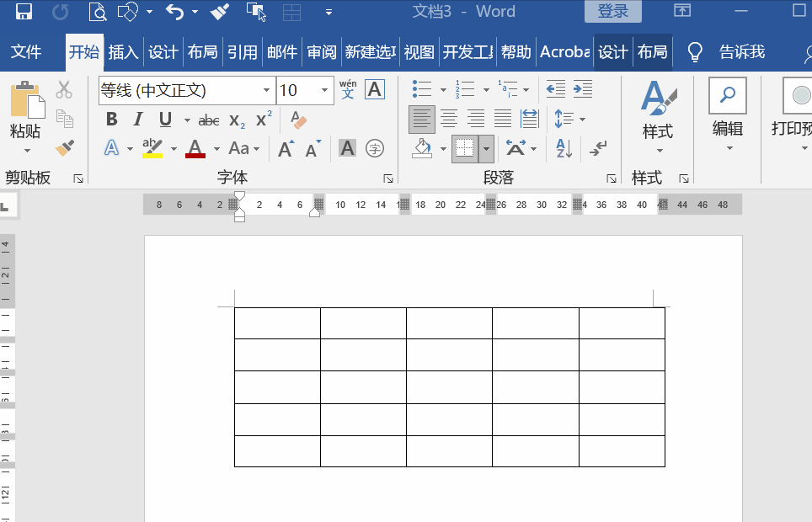This screenshot has width=812, height=522.
Task: Apply text effects A icon
Action: 111,149
